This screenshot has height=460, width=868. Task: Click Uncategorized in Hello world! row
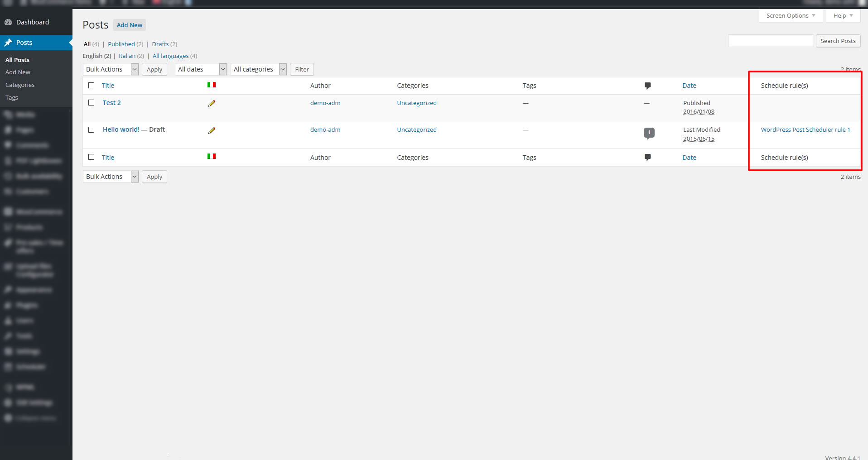tap(417, 129)
